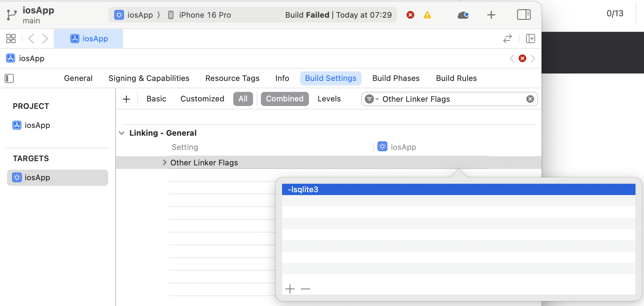Image resolution: width=644 pixels, height=306 pixels.
Task: Open Build Failed activity status
Action: (338, 15)
